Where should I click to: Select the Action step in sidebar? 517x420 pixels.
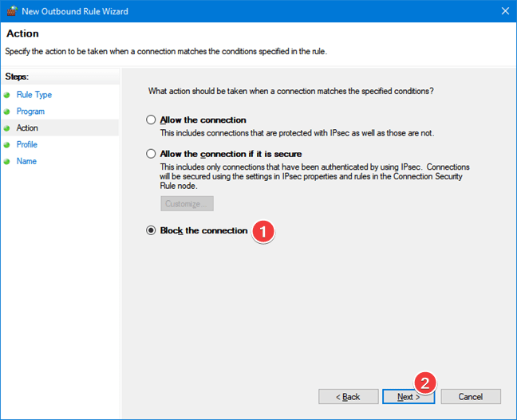(27, 128)
